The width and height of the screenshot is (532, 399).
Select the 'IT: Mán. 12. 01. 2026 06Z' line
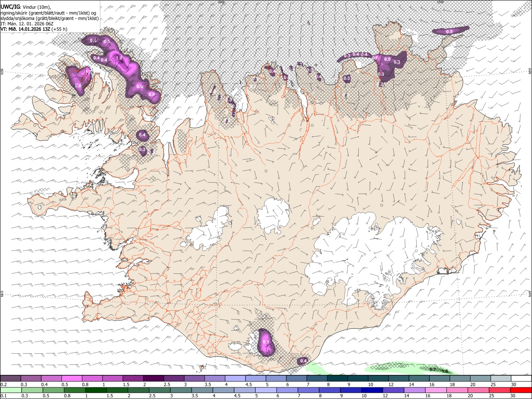[x=27, y=24]
